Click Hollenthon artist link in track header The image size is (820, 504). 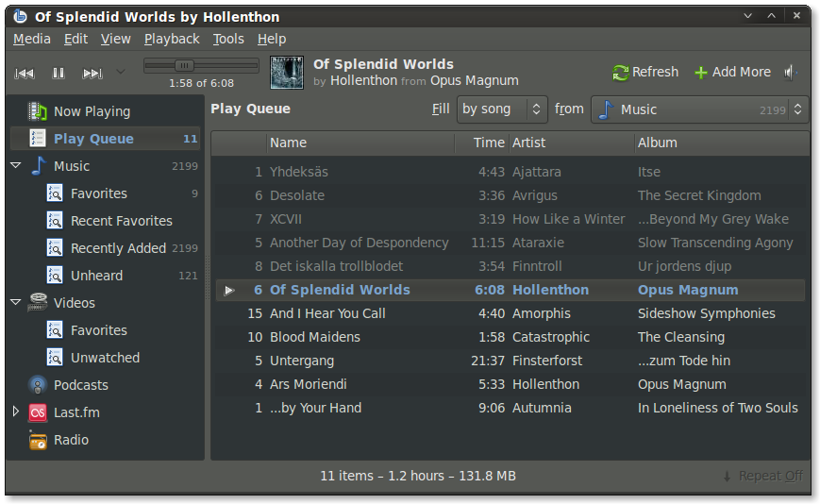click(363, 80)
